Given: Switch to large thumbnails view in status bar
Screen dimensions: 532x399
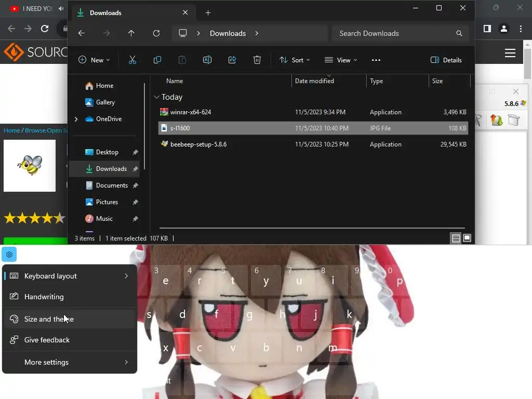Looking at the screenshot, I should (x=467, y=238).
